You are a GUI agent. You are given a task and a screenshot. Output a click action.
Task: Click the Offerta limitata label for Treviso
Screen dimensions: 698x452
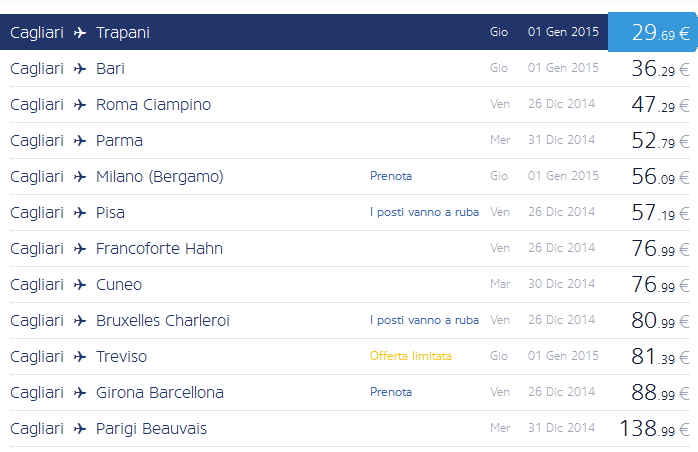click(410, 356)
